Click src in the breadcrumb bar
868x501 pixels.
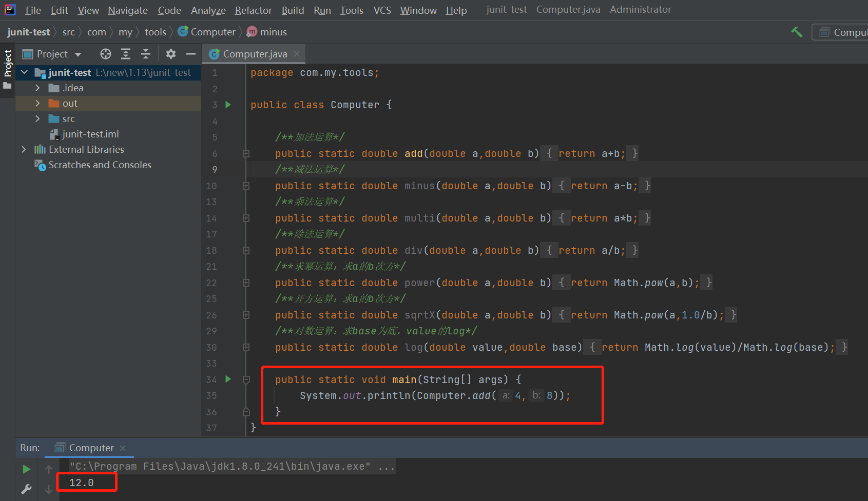69,32
